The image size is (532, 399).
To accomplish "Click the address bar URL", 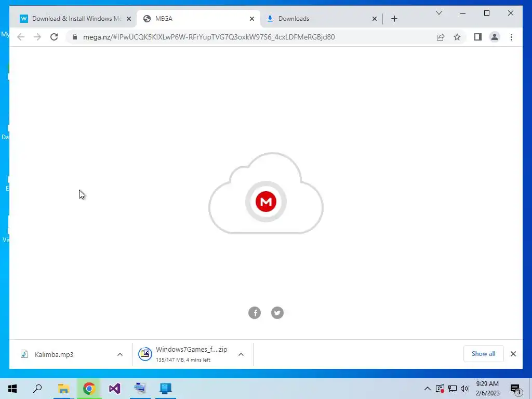I will (x=209, y=37).
